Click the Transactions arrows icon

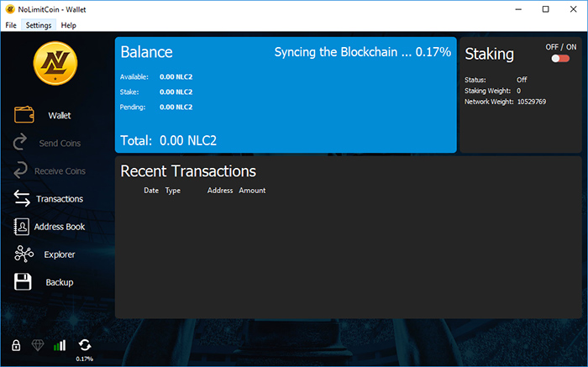pyautogui.click(x=22, y=199)
